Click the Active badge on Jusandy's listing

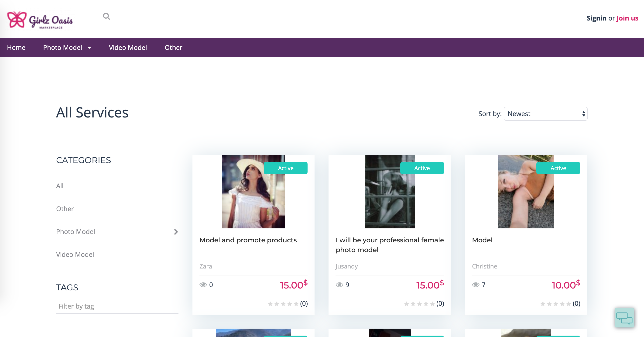pyautogui.click(x=422, y=168)
